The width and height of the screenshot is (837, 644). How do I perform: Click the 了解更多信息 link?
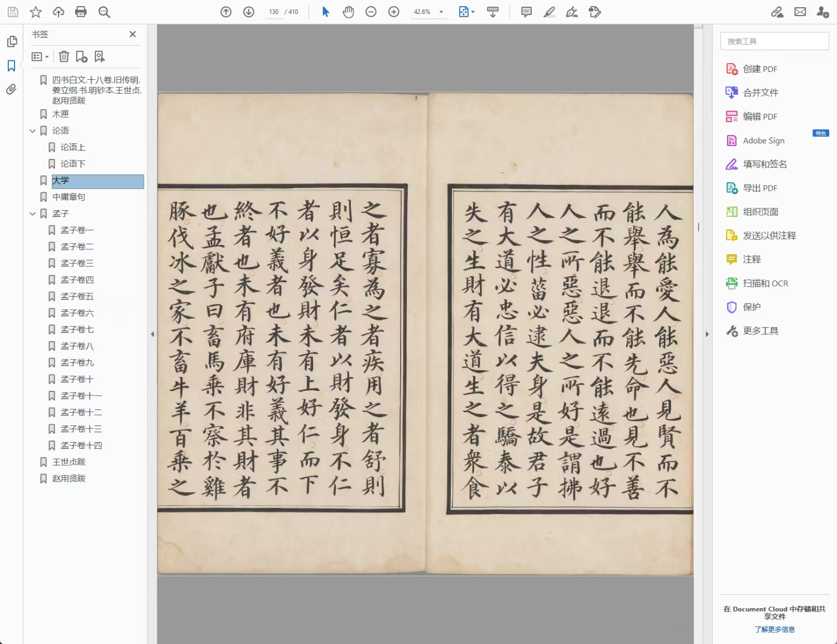pos(775,630)
